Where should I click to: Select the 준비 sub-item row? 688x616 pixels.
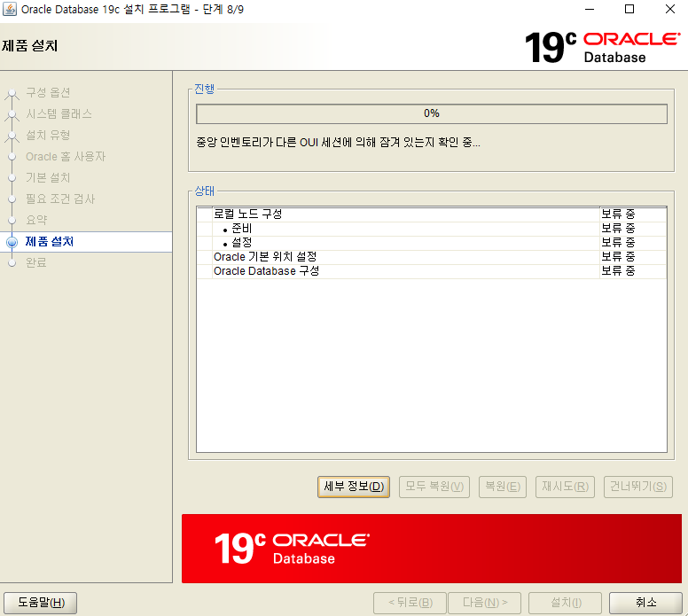tap(432, 229)
